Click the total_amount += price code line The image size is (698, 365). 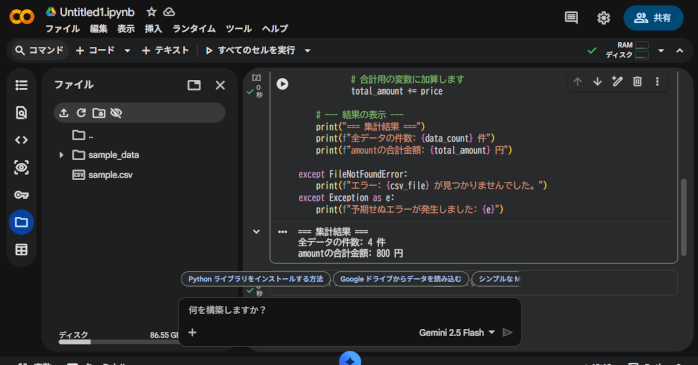[397, 91]
